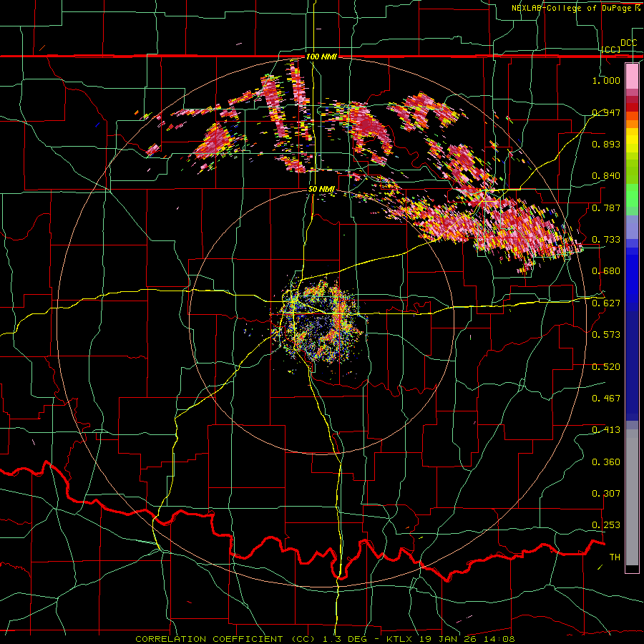Pick the 0.307 scale value
This screenshot has width=644, height=644.
tap(606, 494)
